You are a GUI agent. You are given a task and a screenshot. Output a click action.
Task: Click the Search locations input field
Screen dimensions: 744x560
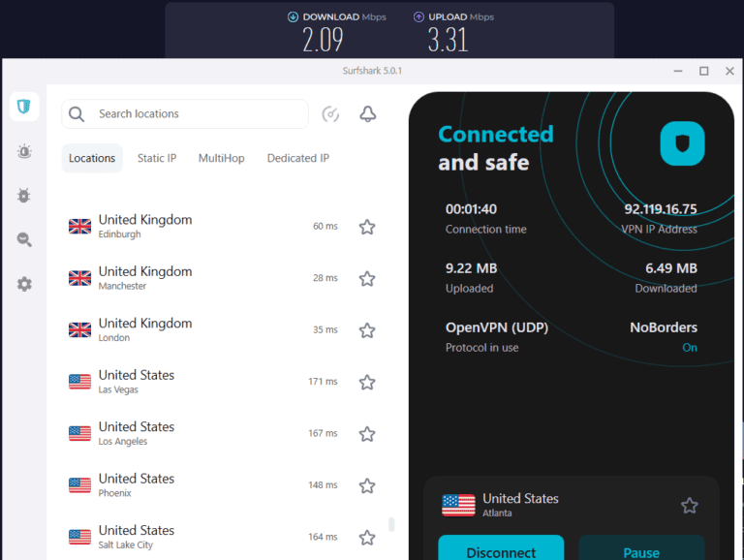(199, 114)
